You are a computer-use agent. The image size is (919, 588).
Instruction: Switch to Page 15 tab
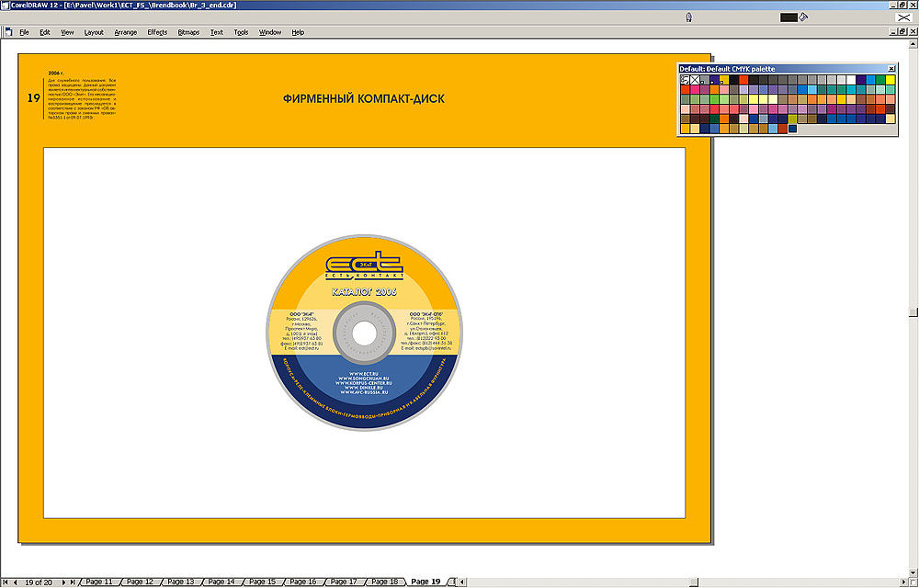click(x=262, y=582)
